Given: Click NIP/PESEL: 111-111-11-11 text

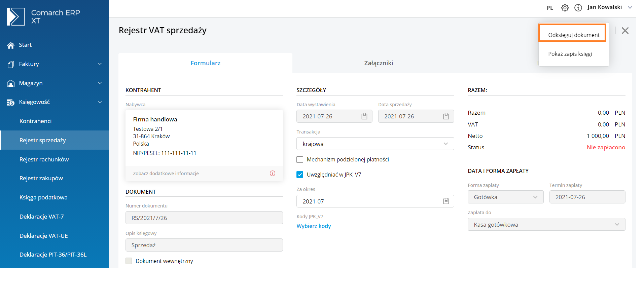Looking at the screenshot, I should [x=165, y=153].
